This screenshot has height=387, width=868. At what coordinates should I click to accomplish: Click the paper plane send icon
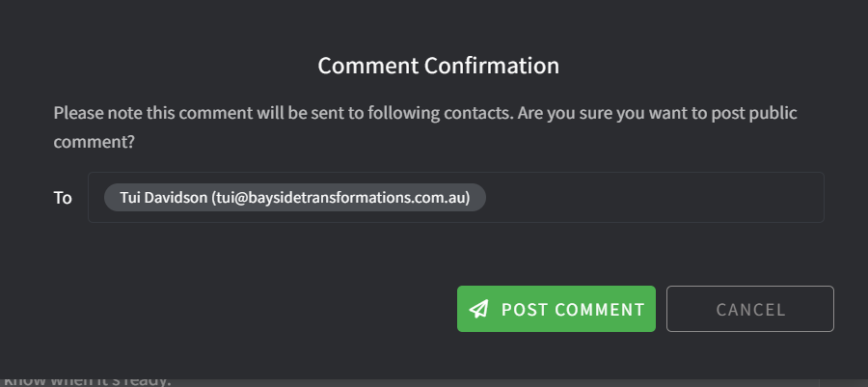pos(478,310)
